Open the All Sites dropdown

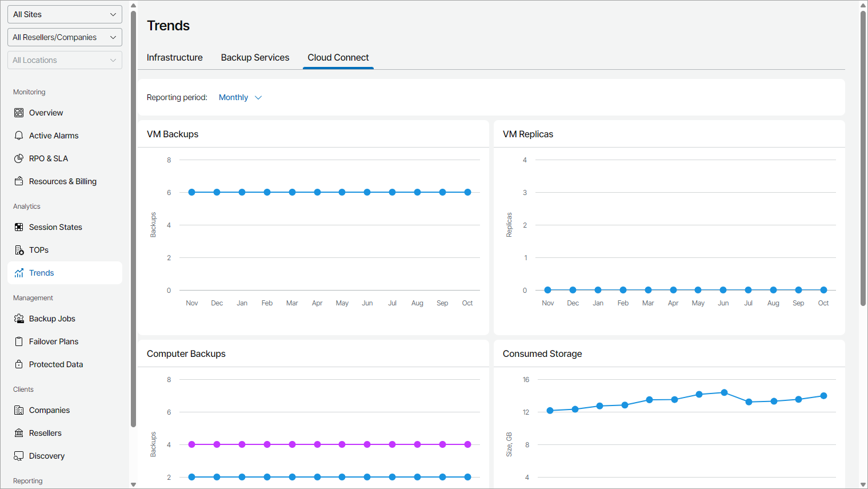[x=65, y=14]
